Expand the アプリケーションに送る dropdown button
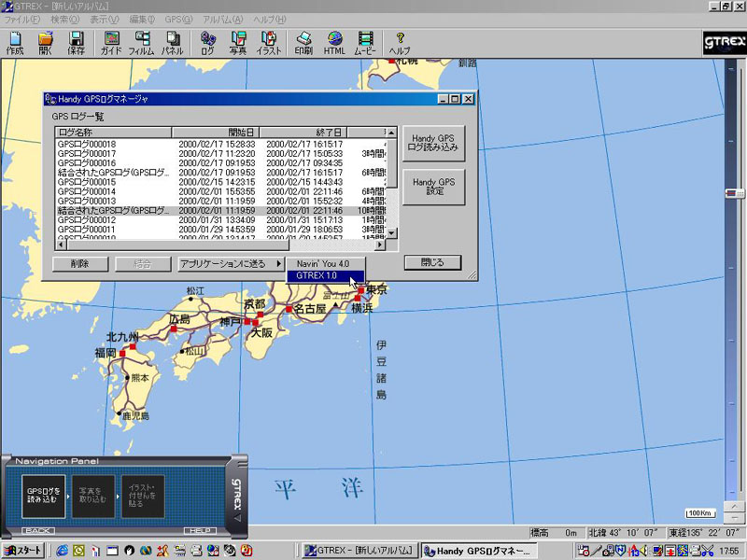Viewport: 747px width, 560px height. [230, 264]
